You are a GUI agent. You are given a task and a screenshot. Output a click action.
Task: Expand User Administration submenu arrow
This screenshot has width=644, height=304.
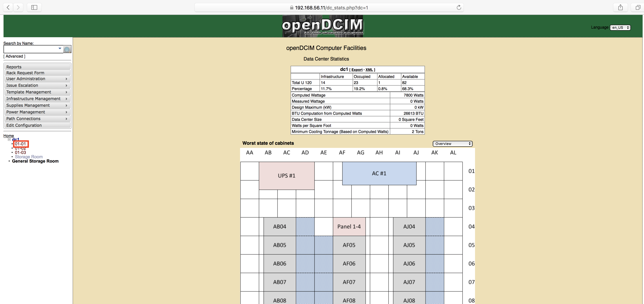coord(66,79)
